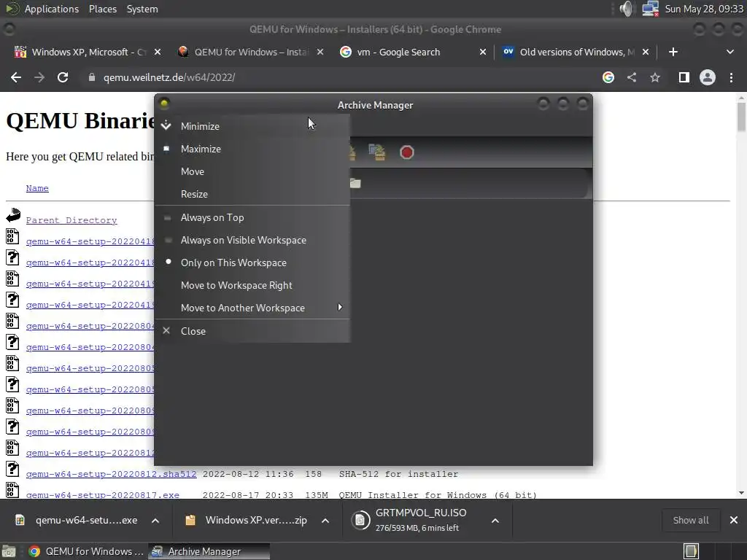Choose Minimize from the window menu
Screen dimensions: 747x560
(252, 126)
